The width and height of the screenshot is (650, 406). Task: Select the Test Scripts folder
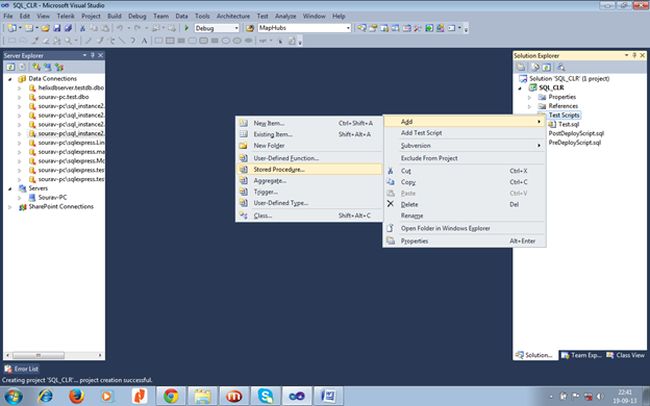tap(564, 115)
